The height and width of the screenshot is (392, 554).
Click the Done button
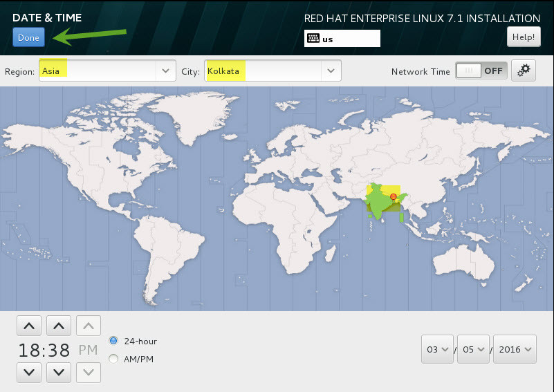click(28, 37)
